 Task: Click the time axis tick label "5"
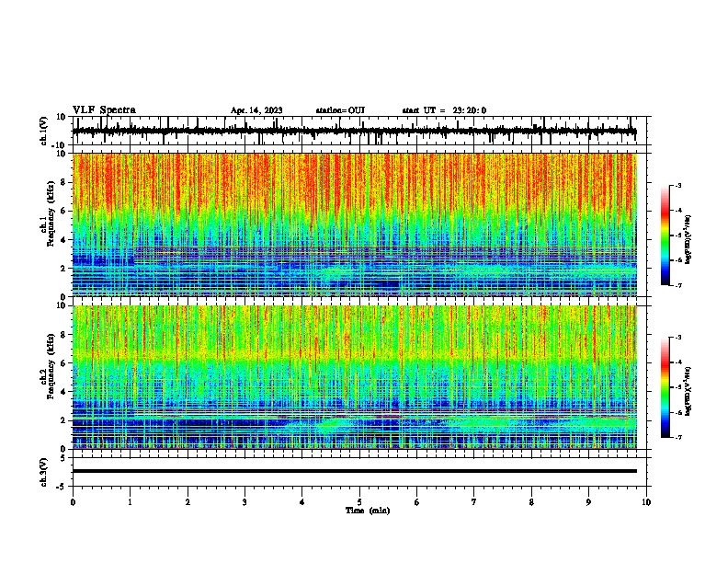point(359,502)
